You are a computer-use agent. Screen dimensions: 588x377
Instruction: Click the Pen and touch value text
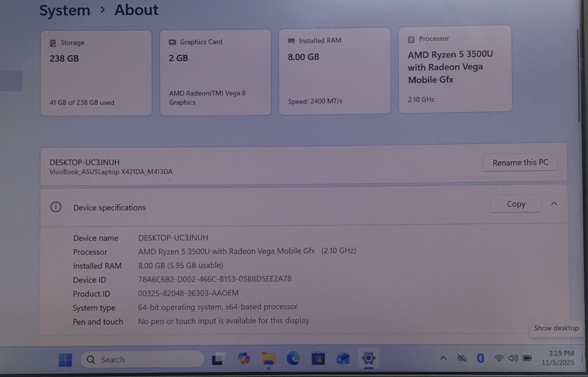[x=223, y=321]
